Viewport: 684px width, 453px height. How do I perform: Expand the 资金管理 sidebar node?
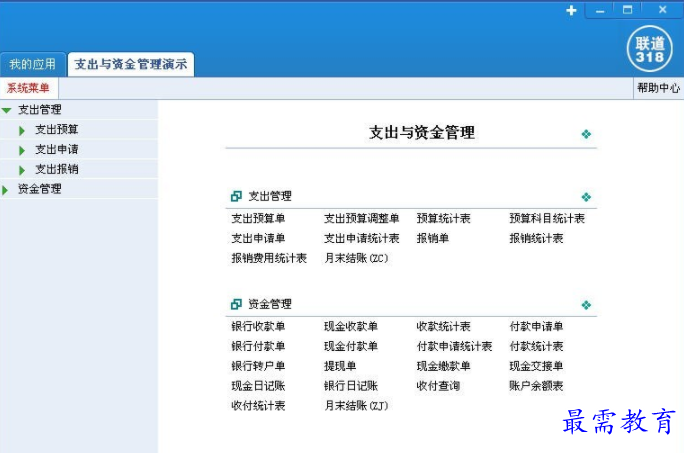[6, 189]
